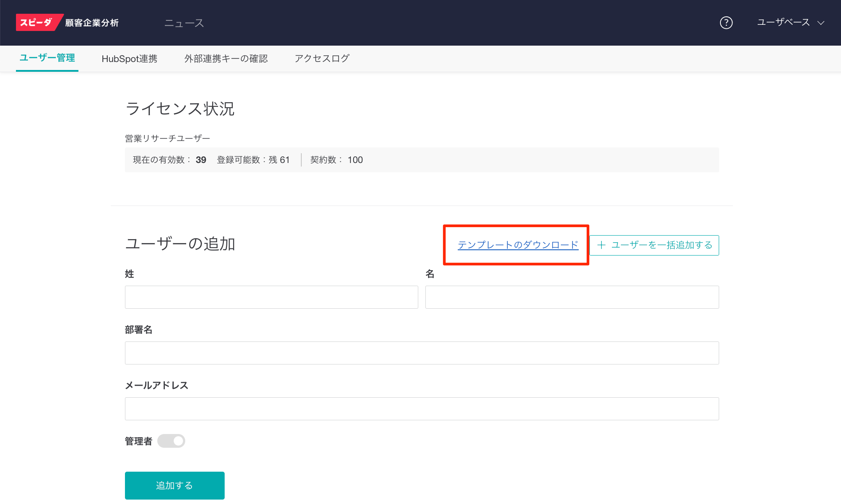Switch to the ユーザー管理 tab
Viewport: 841px width, 504px height.
pos(47,58)
